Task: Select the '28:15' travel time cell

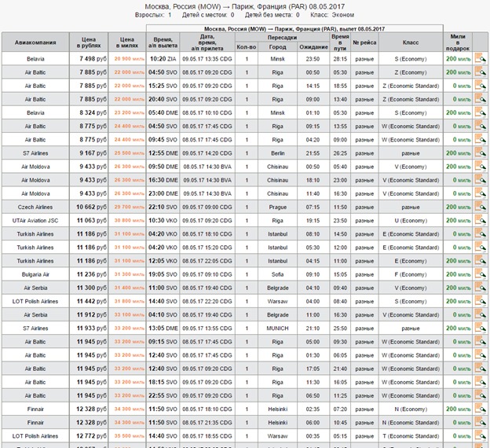Action: click(x=340, y=58)
